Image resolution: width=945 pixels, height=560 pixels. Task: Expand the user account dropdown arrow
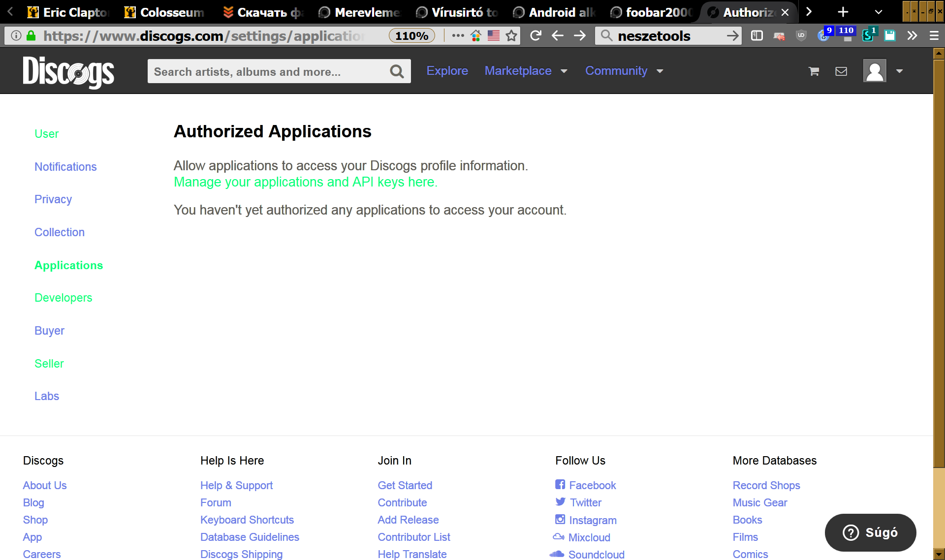899,71
